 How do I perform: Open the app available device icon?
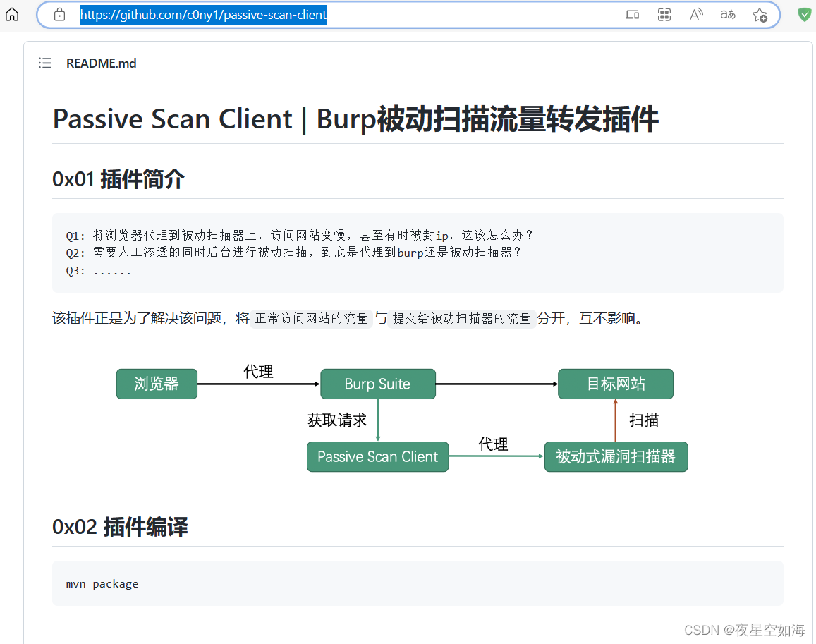pyautogui.click(x=633, y=15)
